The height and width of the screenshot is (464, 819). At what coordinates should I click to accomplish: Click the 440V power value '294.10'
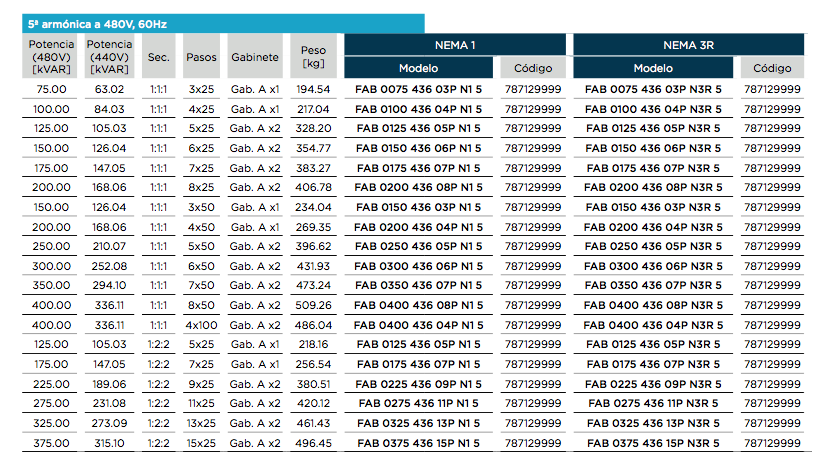(109, 285)
